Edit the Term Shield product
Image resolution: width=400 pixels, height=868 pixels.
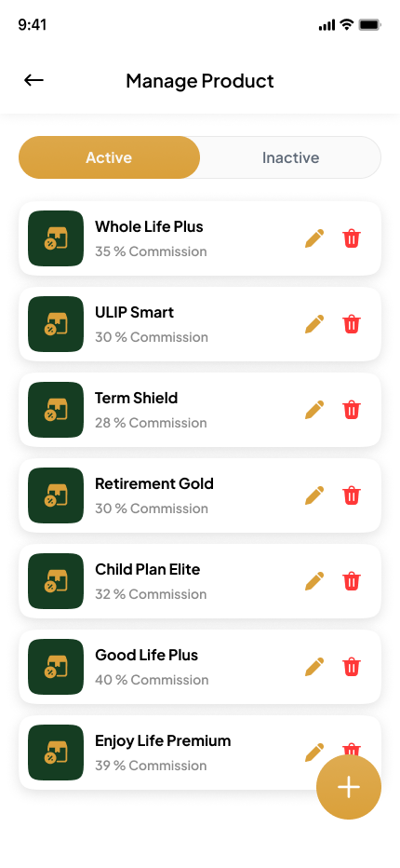[x=314, y=410]
